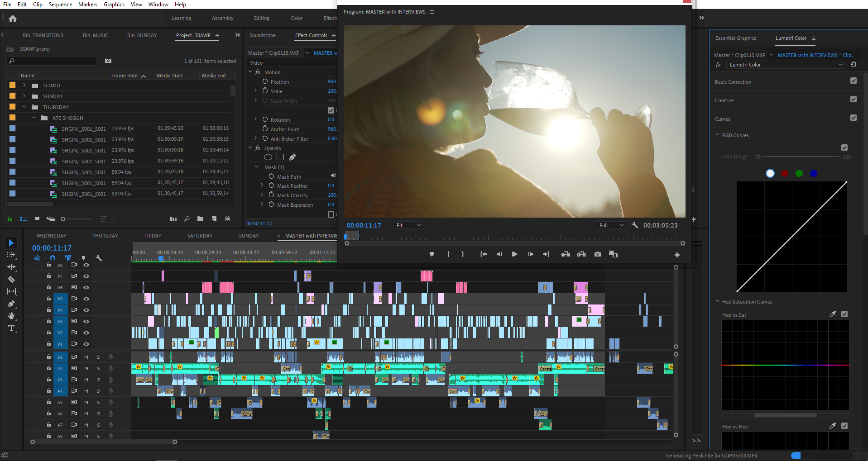The width and height of the screenshot is (868, 461).
Task: Open the Sequence menu
Action: pos(60,5)
